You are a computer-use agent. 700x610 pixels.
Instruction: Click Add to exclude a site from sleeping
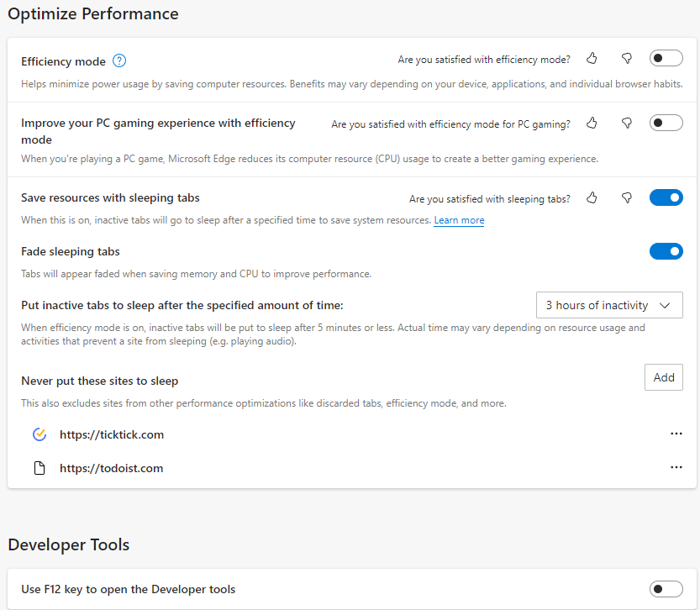pos(663,377)
